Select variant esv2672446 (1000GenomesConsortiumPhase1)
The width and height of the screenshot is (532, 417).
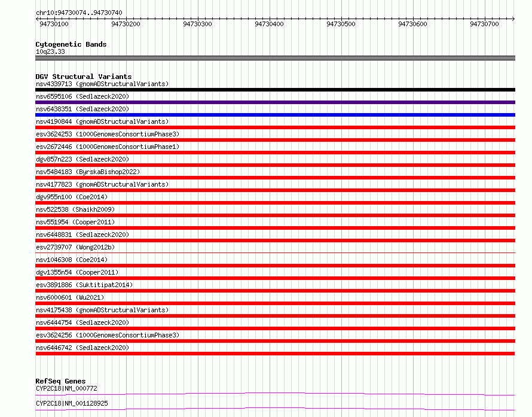[x=108, y=147]
